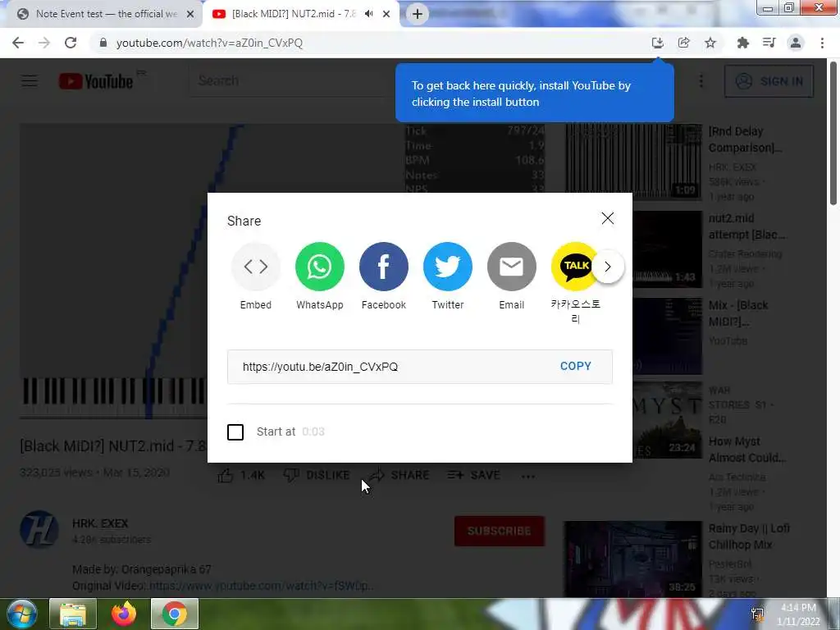Open How Myst Almost Couldn't video
Image resolution: width=840 pixels, height=630 pixels.
coord(746,450)
